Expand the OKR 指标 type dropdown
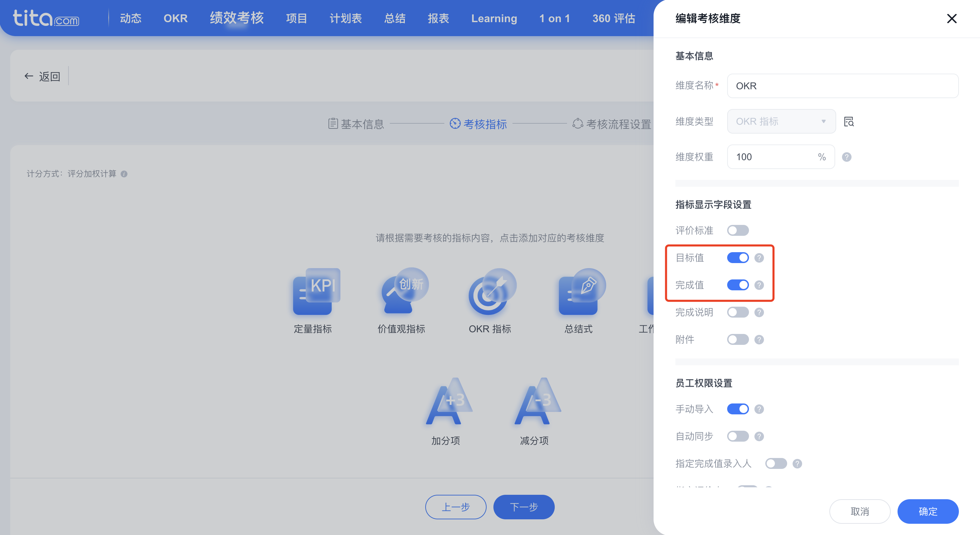This screenshot has height=535, width=980. (780, 121)
